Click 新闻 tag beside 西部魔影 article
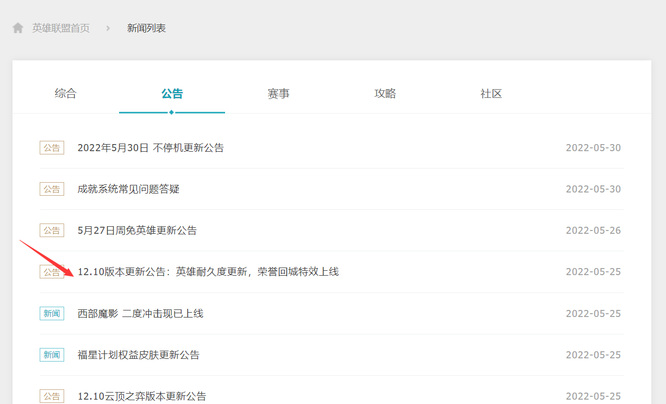The width and height of the screenshot is (666, 404). point(52,313)
